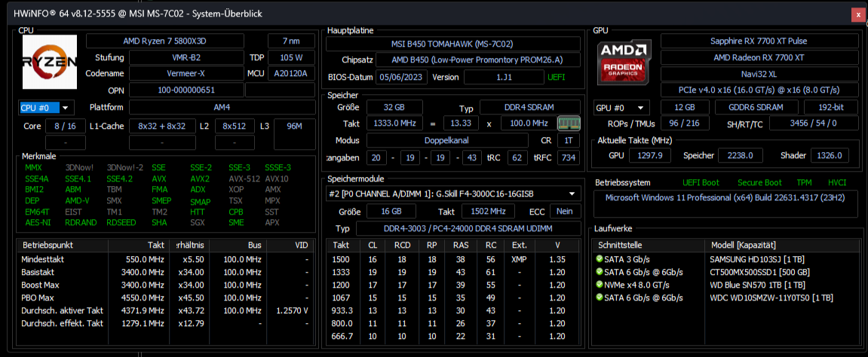Screen dimensions: 868x357
Task: Click the green status icon for CT500MX500SSD1
Action: pyautogui.click(x=599, y=272)
